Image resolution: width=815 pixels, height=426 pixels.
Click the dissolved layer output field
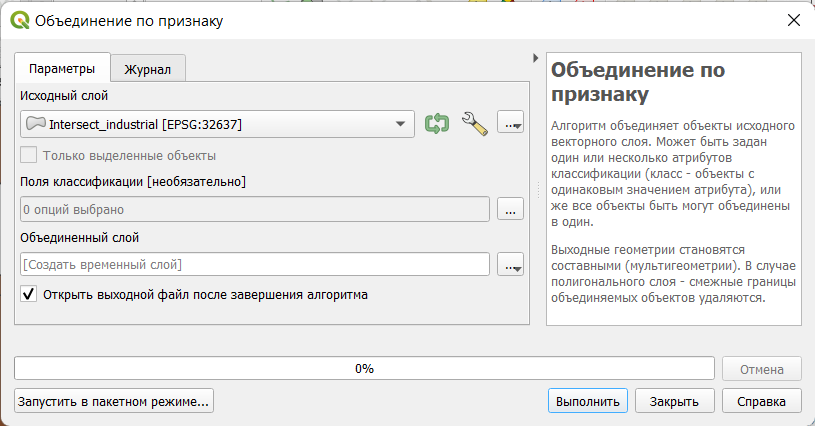click(255, 264)
